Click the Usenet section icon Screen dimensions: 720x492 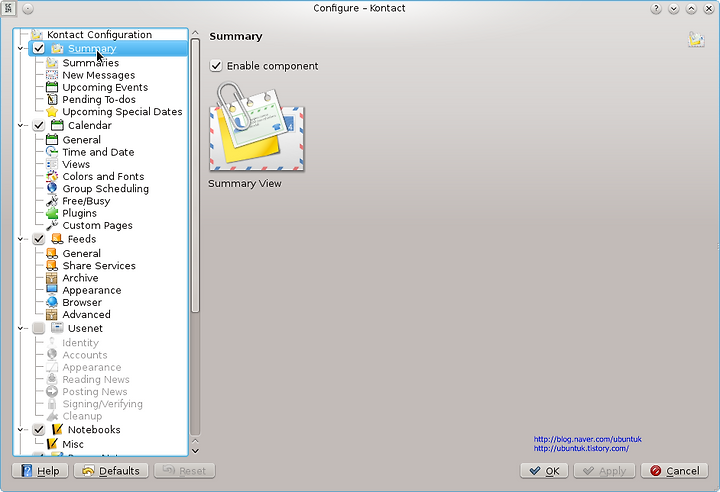point(57,328)
